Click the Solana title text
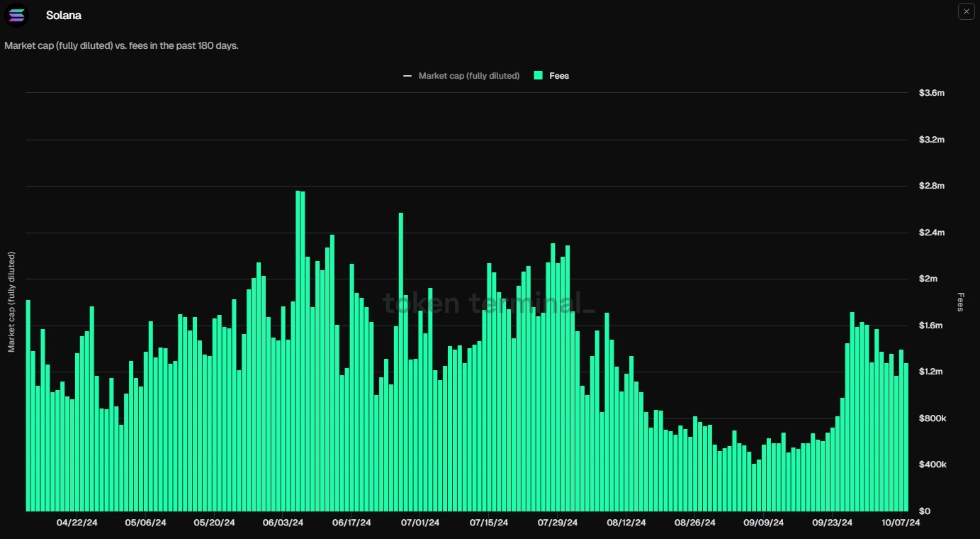Screen dimensions: 980x539 [63, 15]
